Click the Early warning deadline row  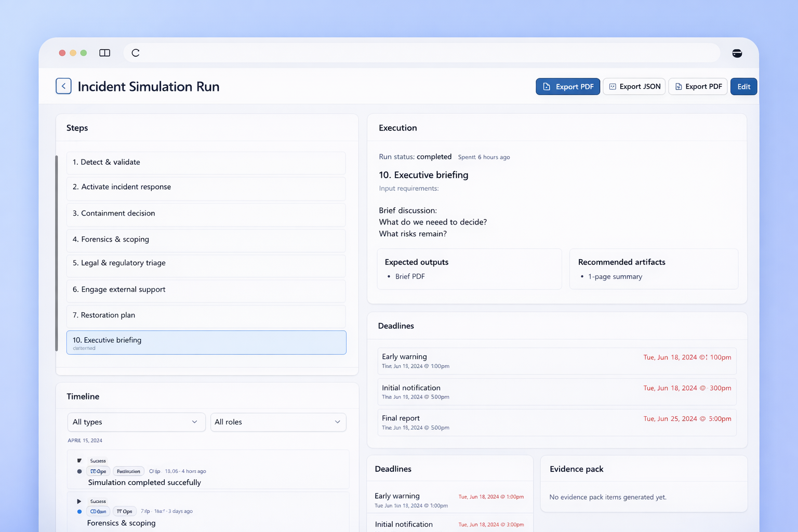[556, 361]
